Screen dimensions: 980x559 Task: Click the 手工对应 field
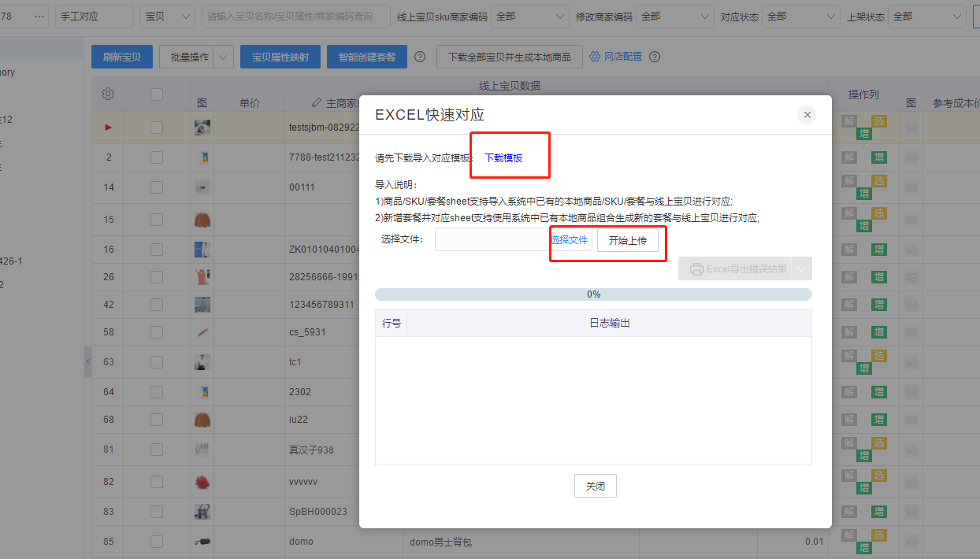[95, 16]
